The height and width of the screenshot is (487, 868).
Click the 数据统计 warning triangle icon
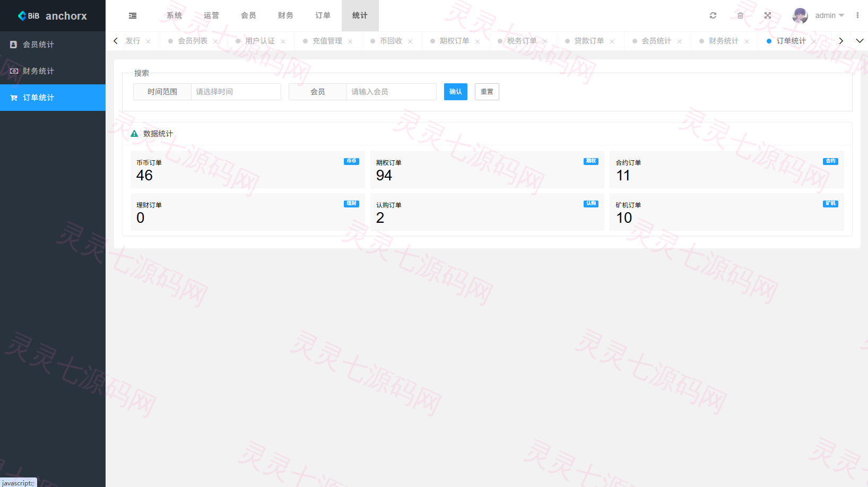(134, 134)
